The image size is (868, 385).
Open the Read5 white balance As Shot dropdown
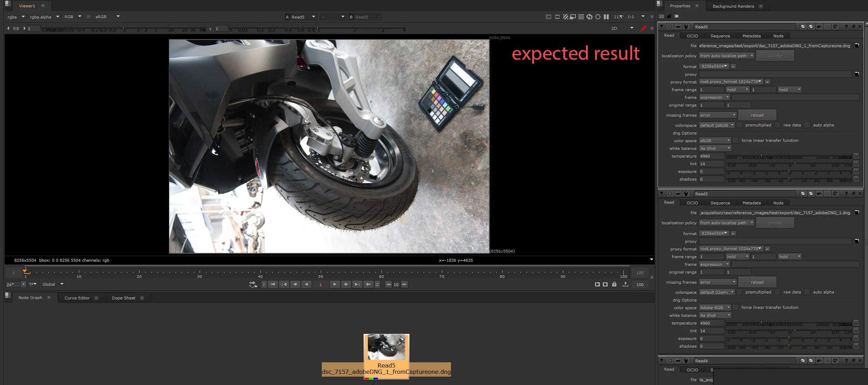[715, 148]
